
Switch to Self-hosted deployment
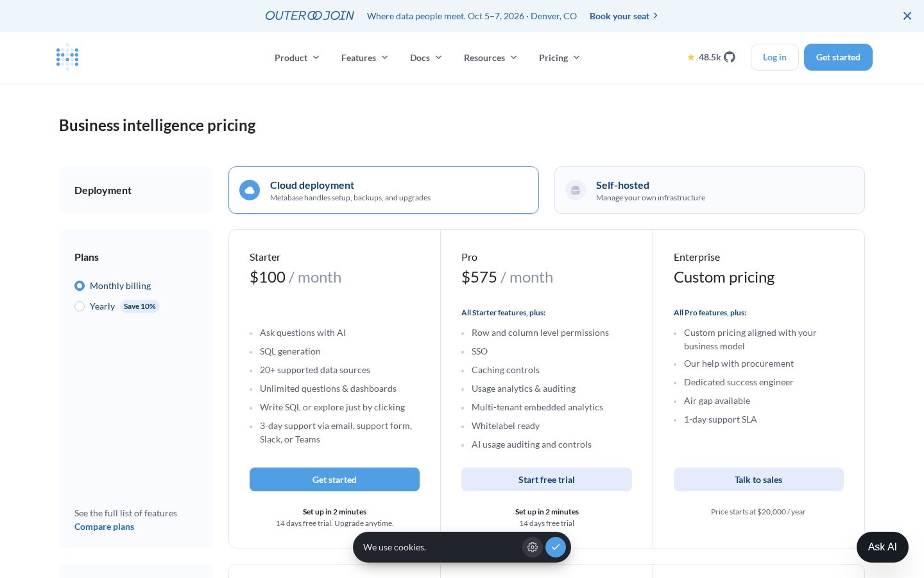pyautogui.click(x=710, y=190)
